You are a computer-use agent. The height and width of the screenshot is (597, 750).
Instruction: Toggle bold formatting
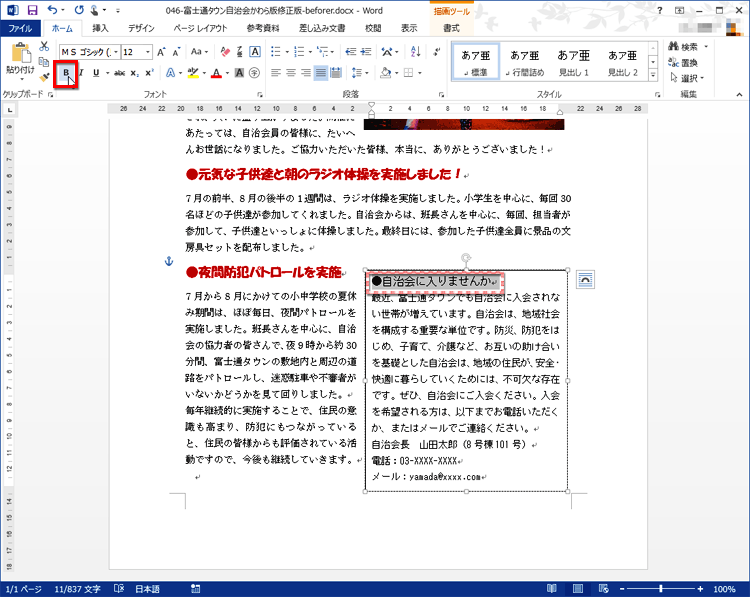[x=66, y=73]
